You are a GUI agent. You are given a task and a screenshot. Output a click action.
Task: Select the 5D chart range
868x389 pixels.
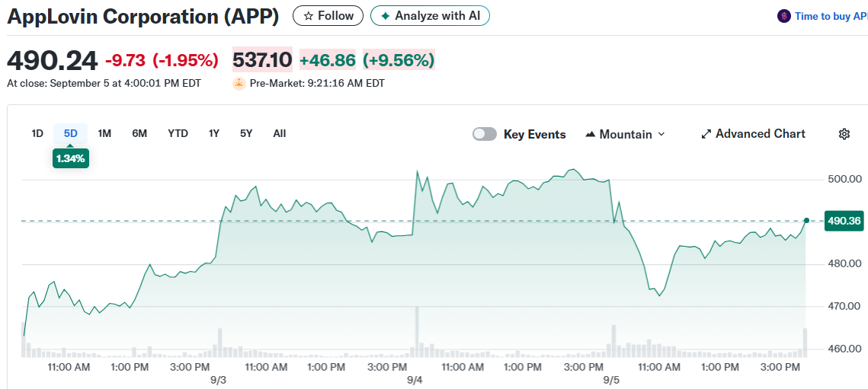(x=71, y=133)
